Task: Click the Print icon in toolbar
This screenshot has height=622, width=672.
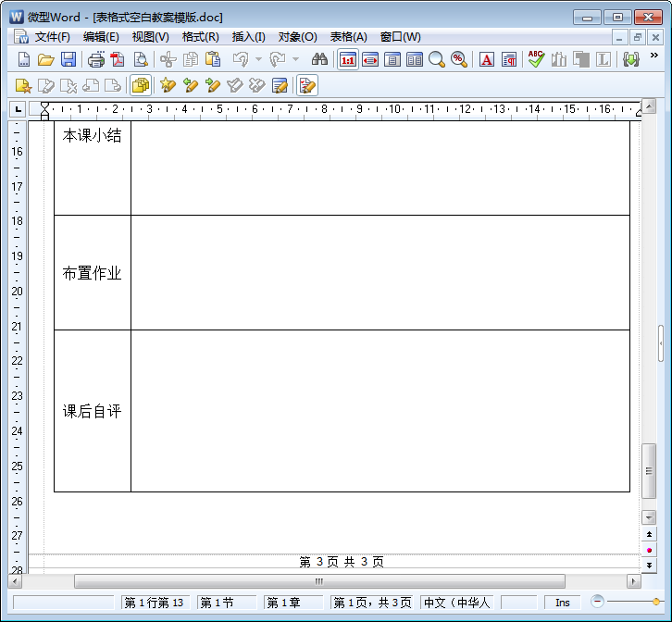Action: point(95,59)
